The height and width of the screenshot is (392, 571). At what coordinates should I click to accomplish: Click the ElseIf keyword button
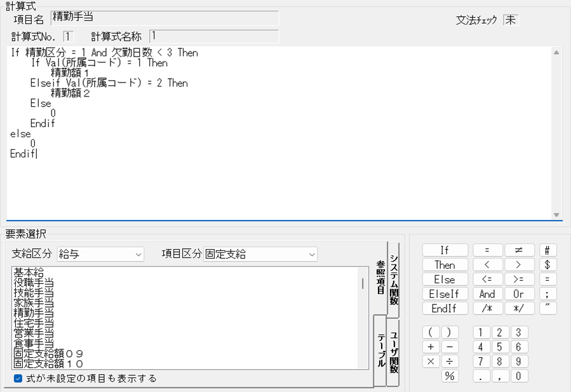445,294
